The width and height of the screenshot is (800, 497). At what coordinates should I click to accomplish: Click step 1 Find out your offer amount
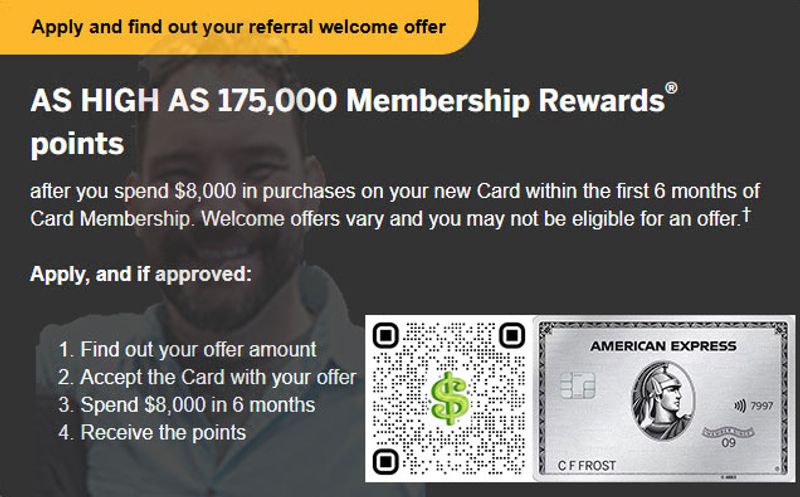187,350
